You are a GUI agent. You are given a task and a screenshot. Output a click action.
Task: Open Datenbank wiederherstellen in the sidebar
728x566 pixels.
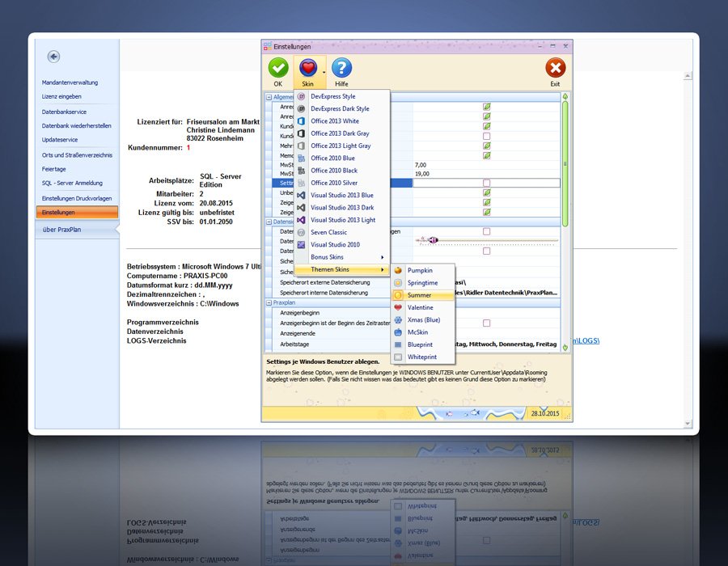point(76,125)
